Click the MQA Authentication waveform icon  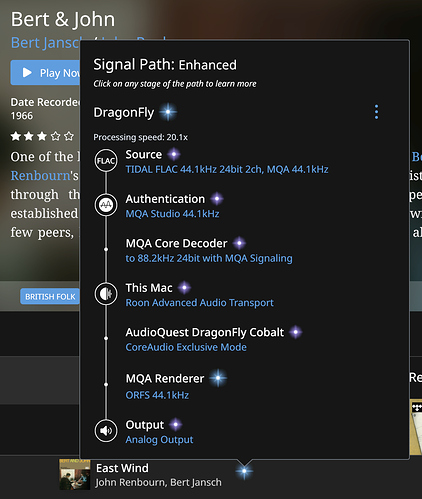pos(106,205)
